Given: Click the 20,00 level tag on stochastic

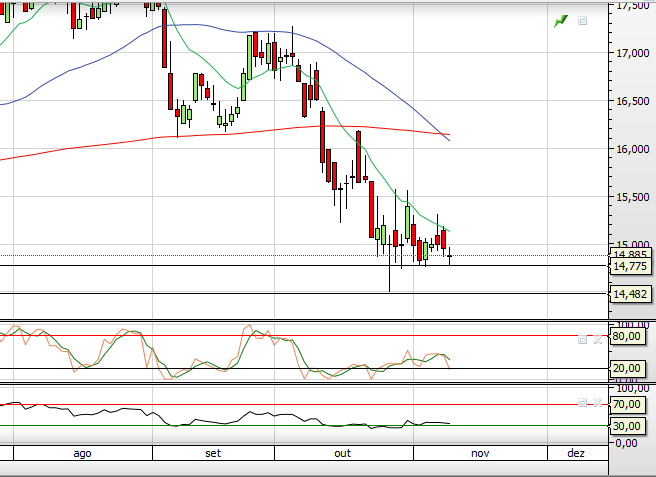Looking at the screenshot, I should click(626, 368).
